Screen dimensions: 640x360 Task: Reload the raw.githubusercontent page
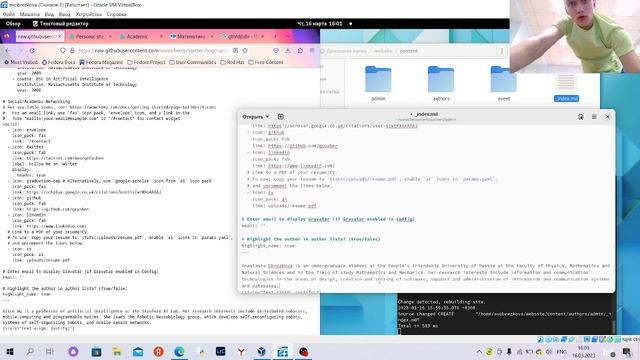click(32, 51)
